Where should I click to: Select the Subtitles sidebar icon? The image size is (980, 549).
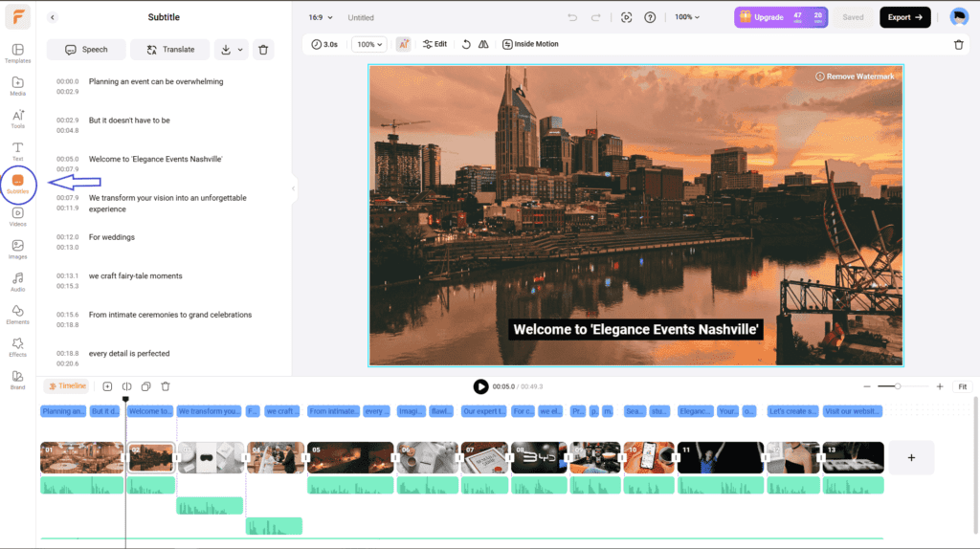click(17, 185)
